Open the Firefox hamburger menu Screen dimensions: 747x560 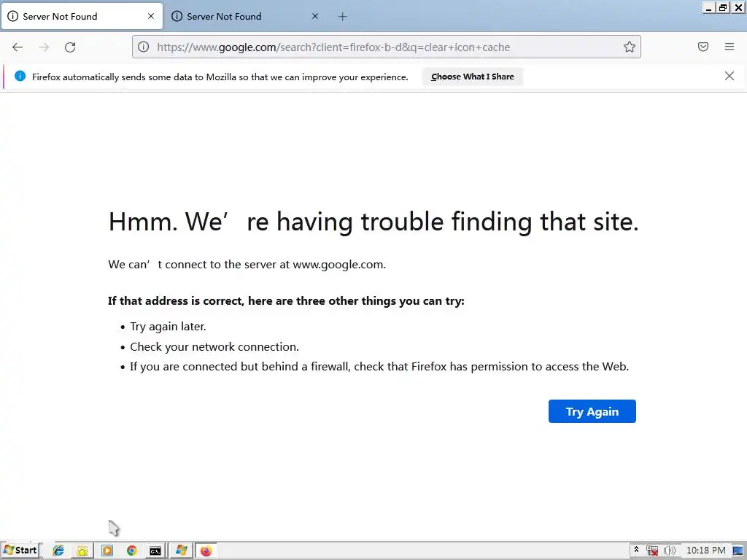pos(729,47)
